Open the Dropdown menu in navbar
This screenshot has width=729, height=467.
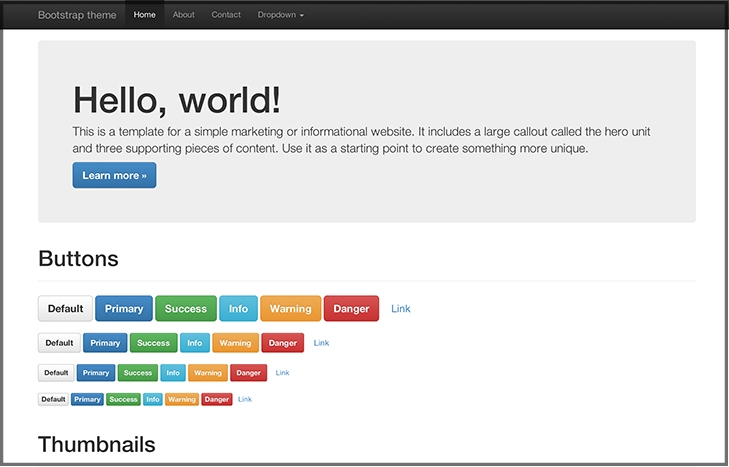coord(280,15)
